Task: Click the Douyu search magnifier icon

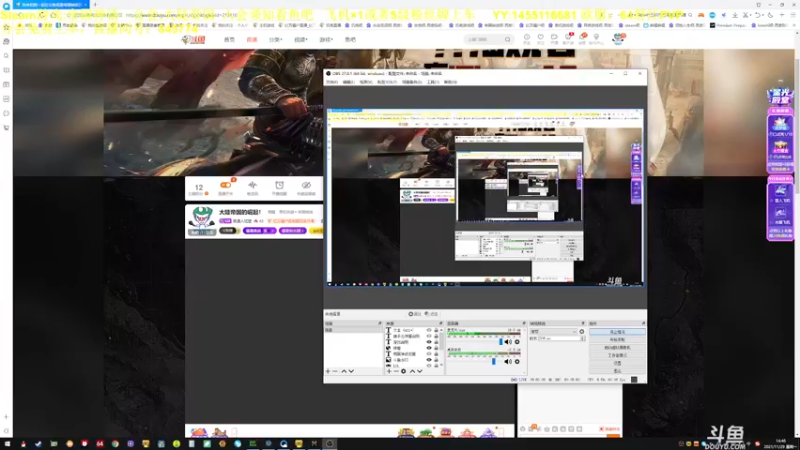Action: 508,39
